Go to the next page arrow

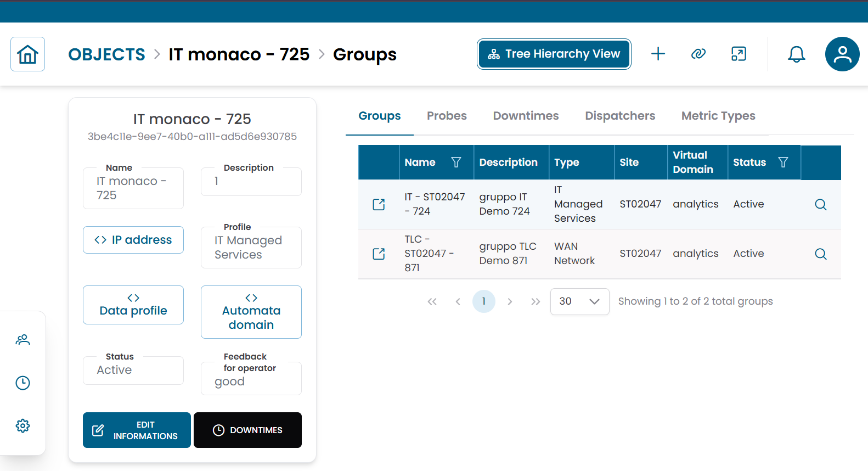[x=510, y=301]
